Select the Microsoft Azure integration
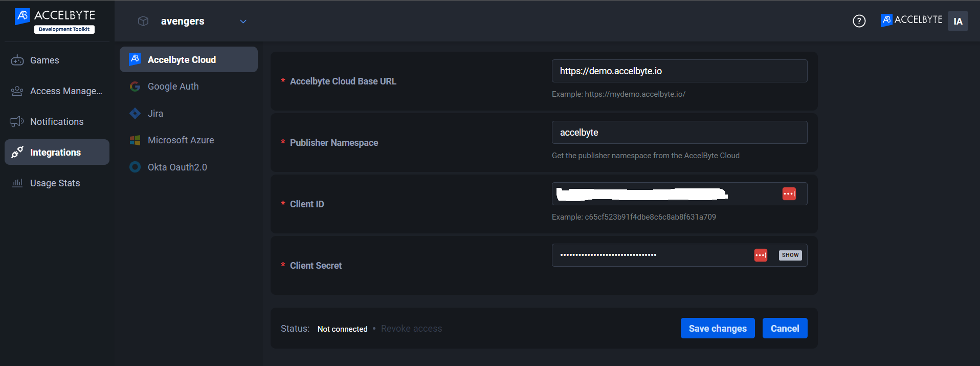 189,140
